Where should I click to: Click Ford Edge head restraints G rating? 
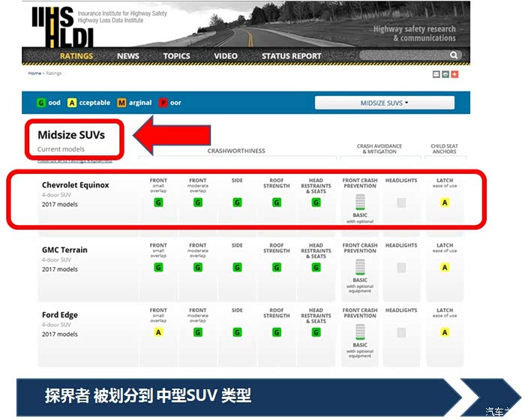click(x=316, y=332)
